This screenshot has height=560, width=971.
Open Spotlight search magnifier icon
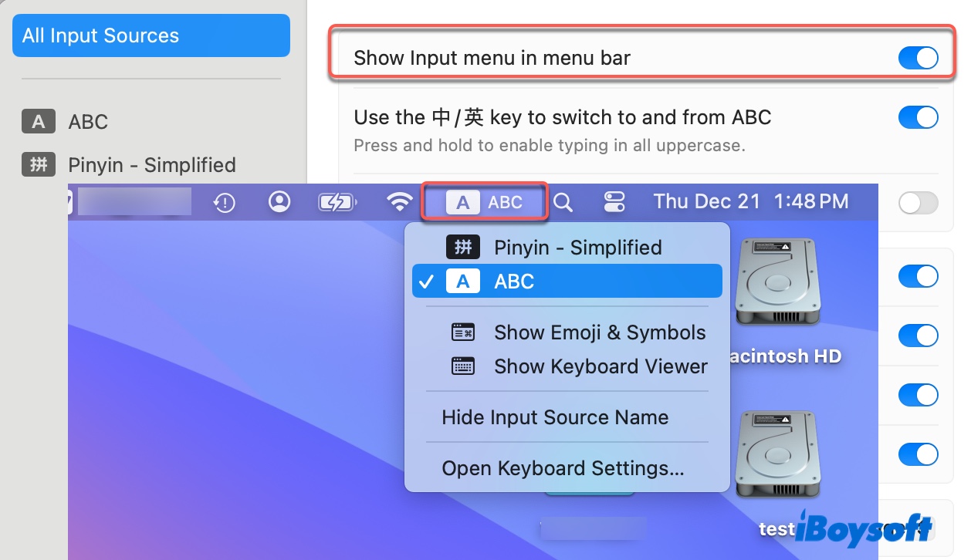[563, 202]
